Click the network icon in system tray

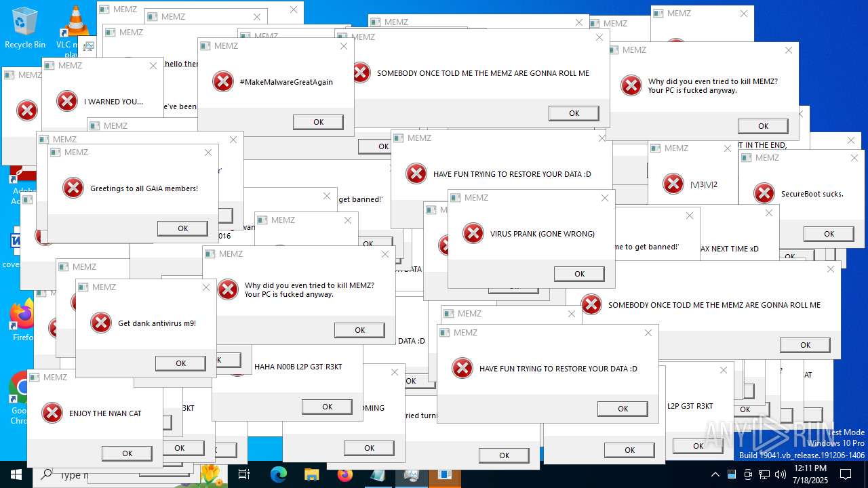click(x=764, y=474)
